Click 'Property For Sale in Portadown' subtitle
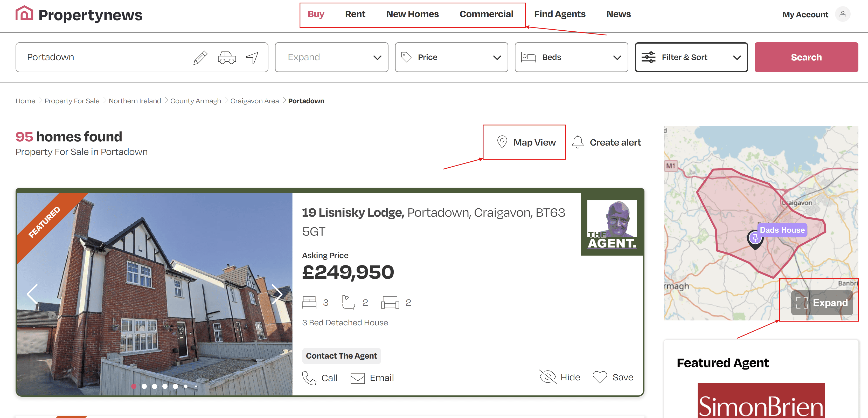Screen dimensions: 868x418 pos(81,152)
